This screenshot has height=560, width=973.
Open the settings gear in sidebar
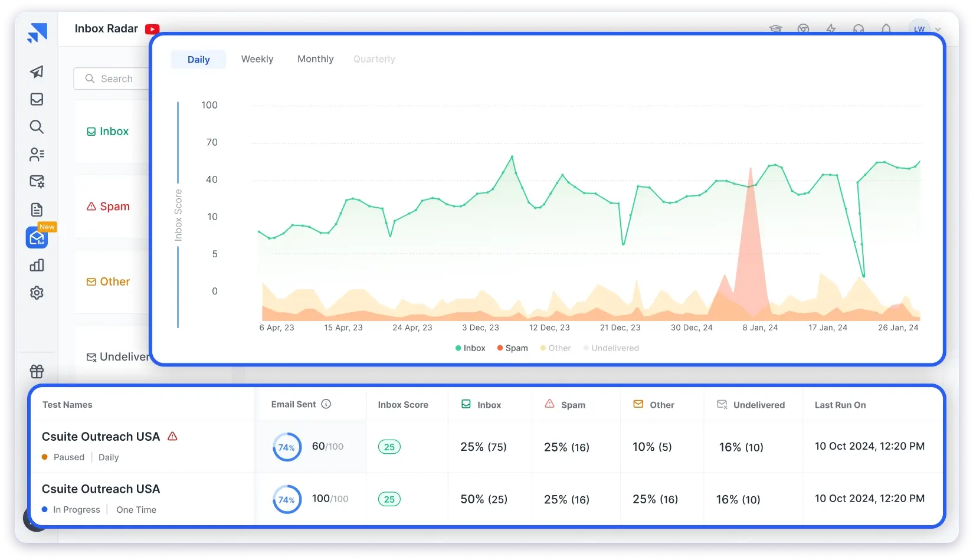point(37,293)
